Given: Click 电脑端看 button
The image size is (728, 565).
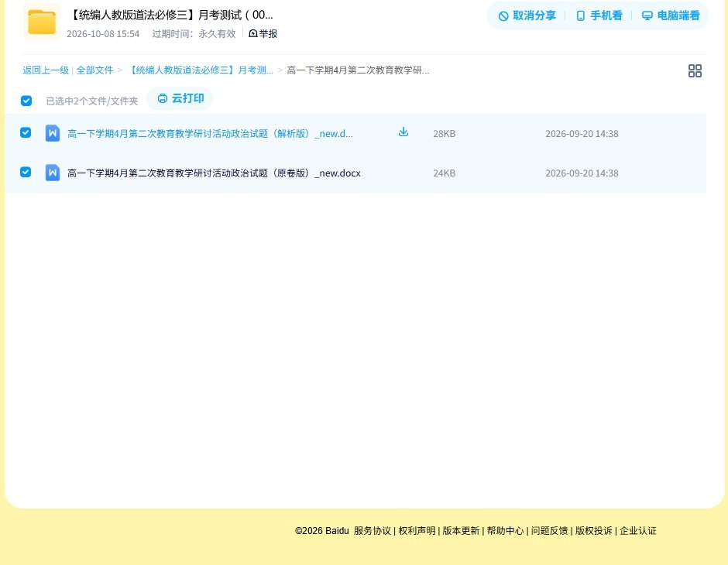Looking at the screenshot, I should (x=671, y=15).
